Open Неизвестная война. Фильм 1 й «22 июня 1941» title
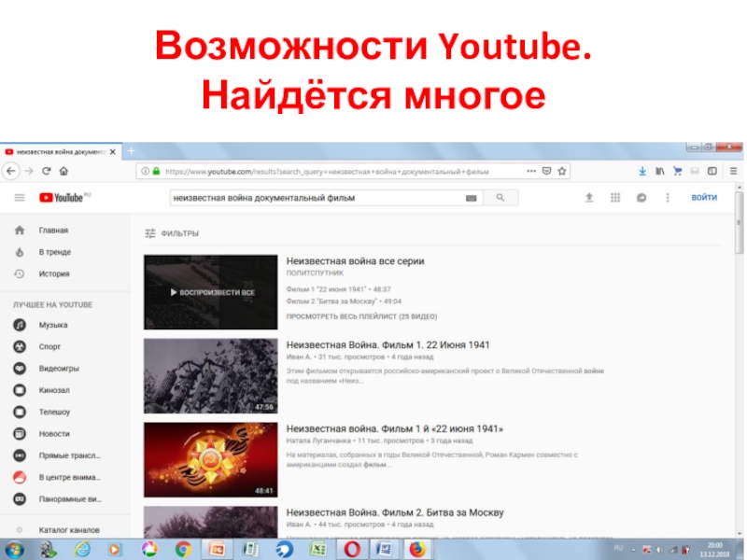Viewport: 747px width, 560px height. click(x=394, y=428)
